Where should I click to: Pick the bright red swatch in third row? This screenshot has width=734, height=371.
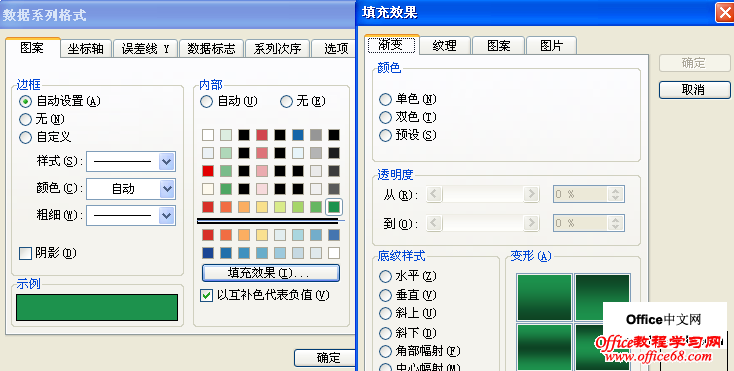point(208,171)
